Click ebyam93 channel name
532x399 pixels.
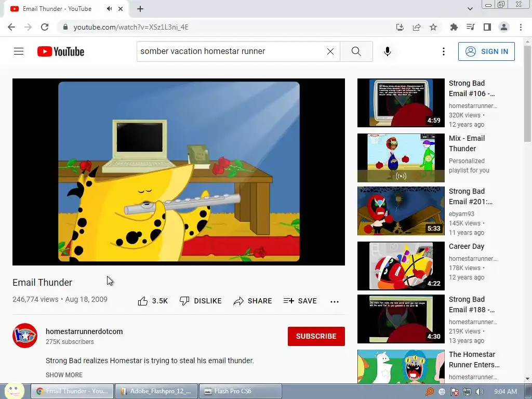coord(461,214)
